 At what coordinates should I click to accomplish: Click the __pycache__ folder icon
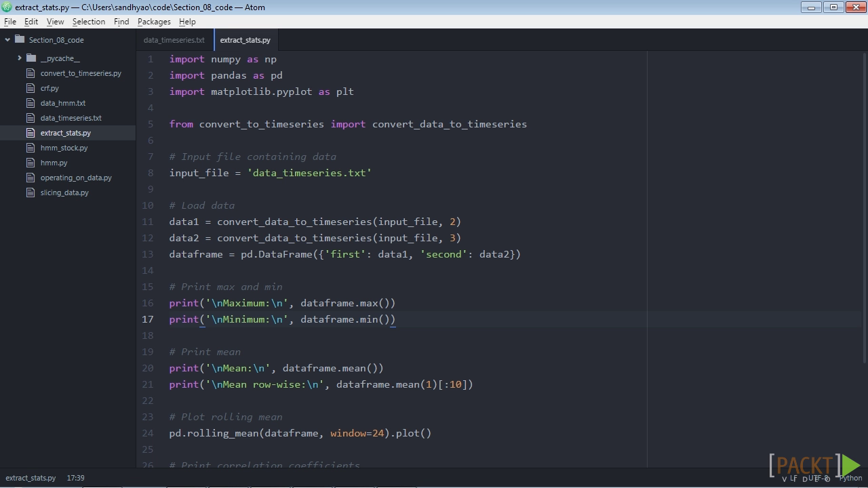31,58
